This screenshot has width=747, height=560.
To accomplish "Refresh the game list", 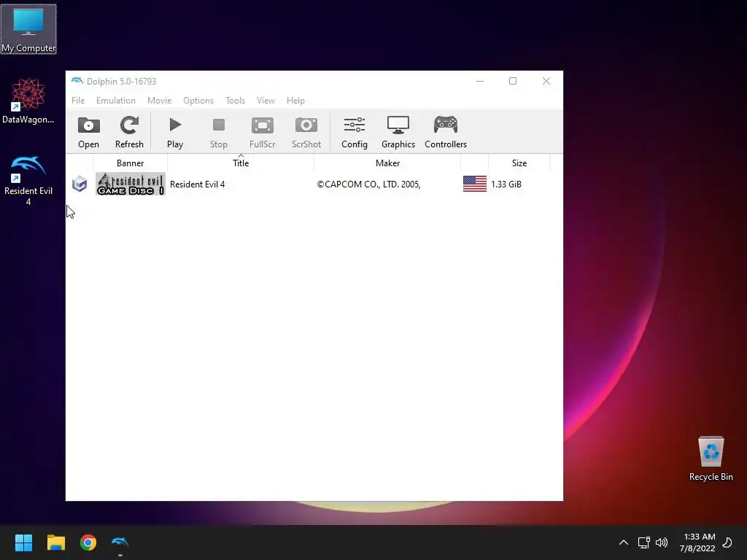I will click(129, 133).
